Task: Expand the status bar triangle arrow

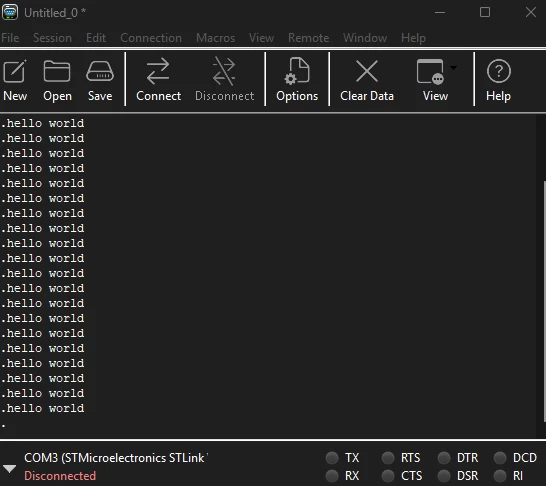Action: (9, 468)
